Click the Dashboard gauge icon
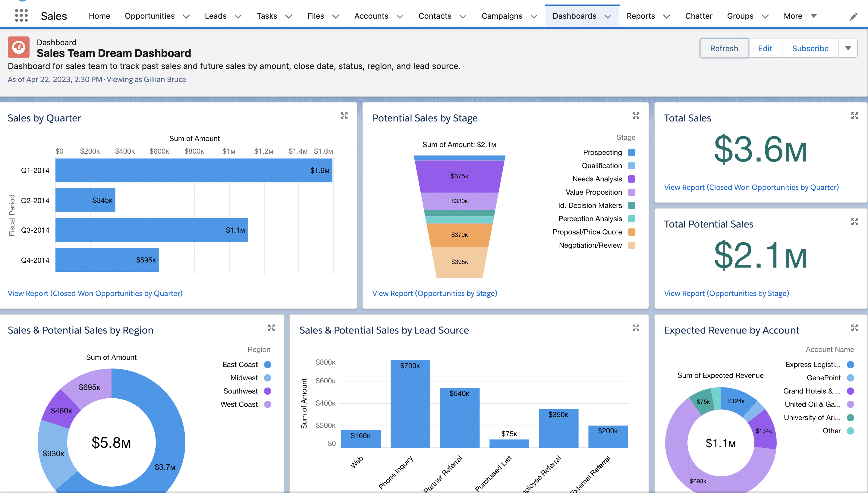Viewport: 868px width, 502px height. click(19, 47)
